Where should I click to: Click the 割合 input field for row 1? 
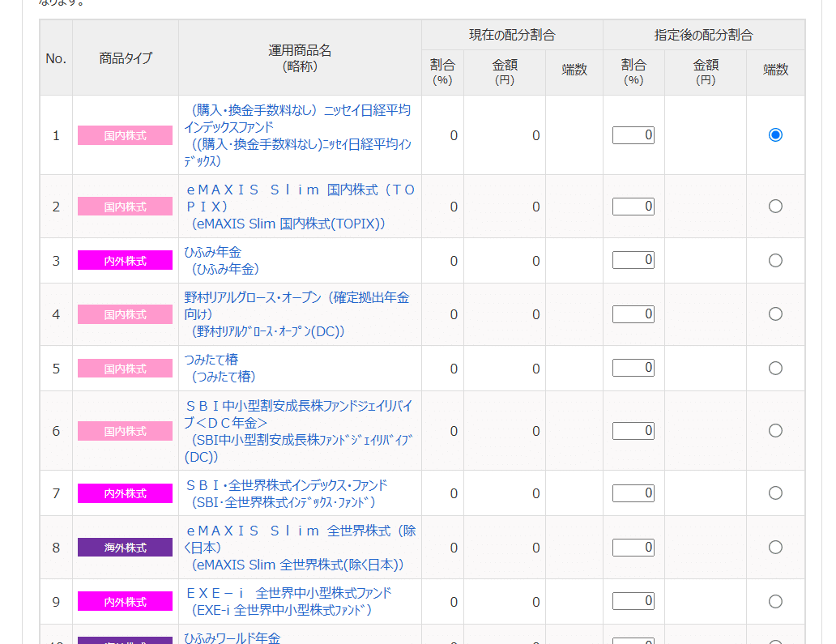point(633,135)
